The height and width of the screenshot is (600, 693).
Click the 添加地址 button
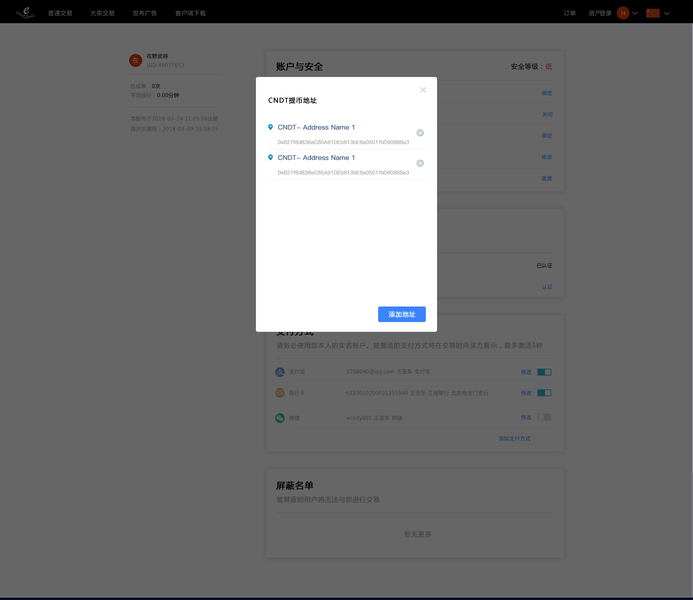click(402, 314)
